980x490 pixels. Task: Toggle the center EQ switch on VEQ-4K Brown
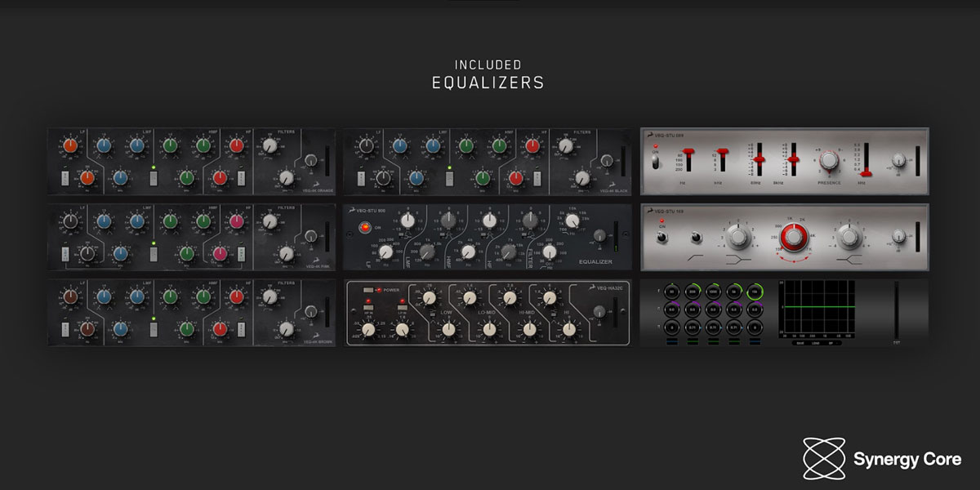(152, 328)
